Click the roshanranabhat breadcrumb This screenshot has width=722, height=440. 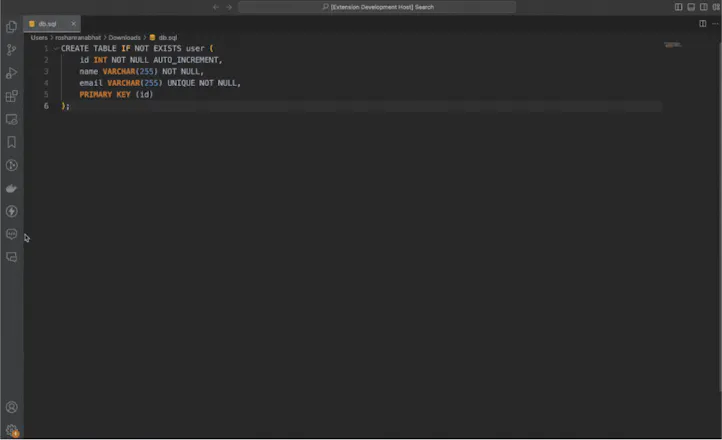(x=78, y=37)
